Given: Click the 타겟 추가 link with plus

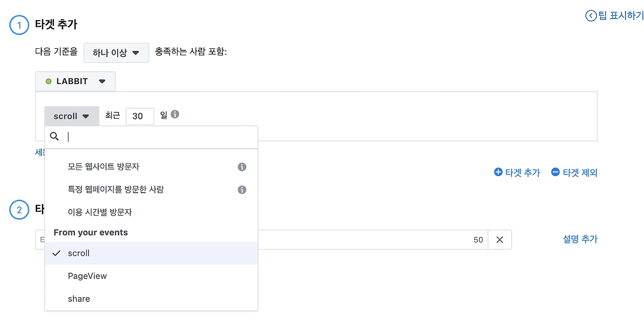Looking at the screenshot, I should tap(517, 173).
